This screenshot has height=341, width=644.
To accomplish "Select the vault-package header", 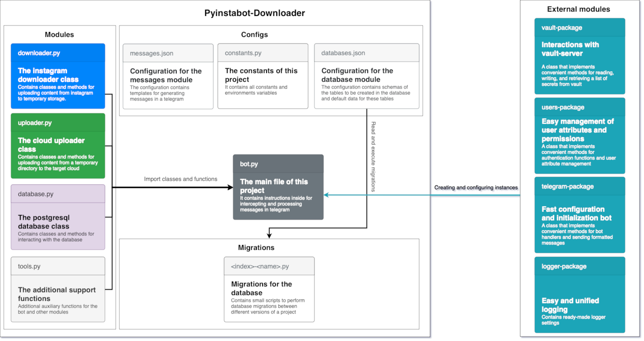I will point(580,27).
